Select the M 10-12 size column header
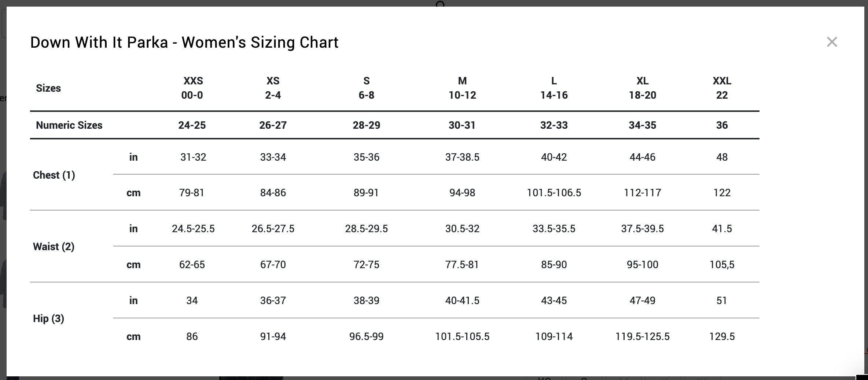 462,88
